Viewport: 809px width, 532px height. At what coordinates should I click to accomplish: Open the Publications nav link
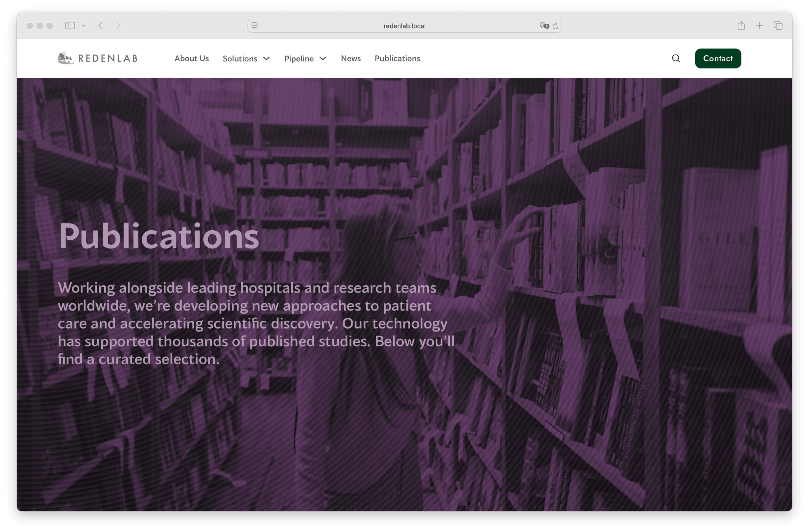397,58
